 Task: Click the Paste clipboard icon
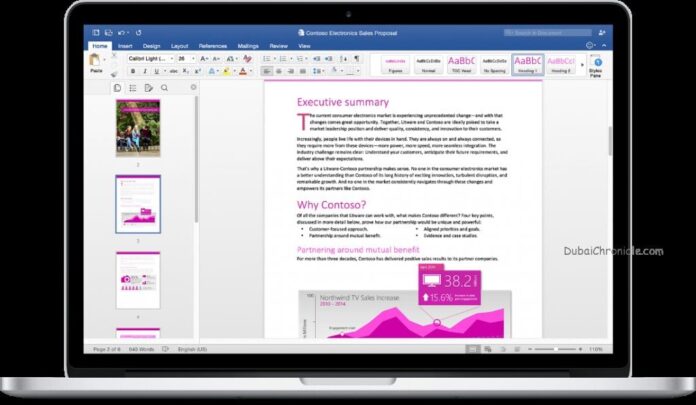tap(94, 60)
